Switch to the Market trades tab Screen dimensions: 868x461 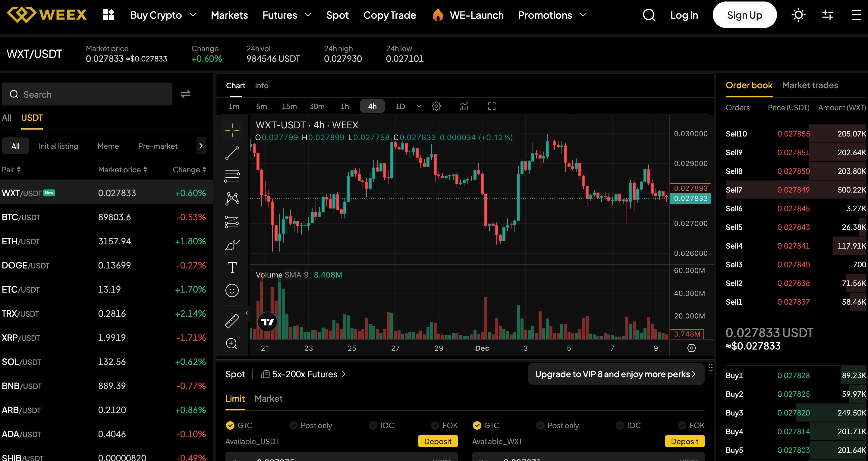(810, 85)
